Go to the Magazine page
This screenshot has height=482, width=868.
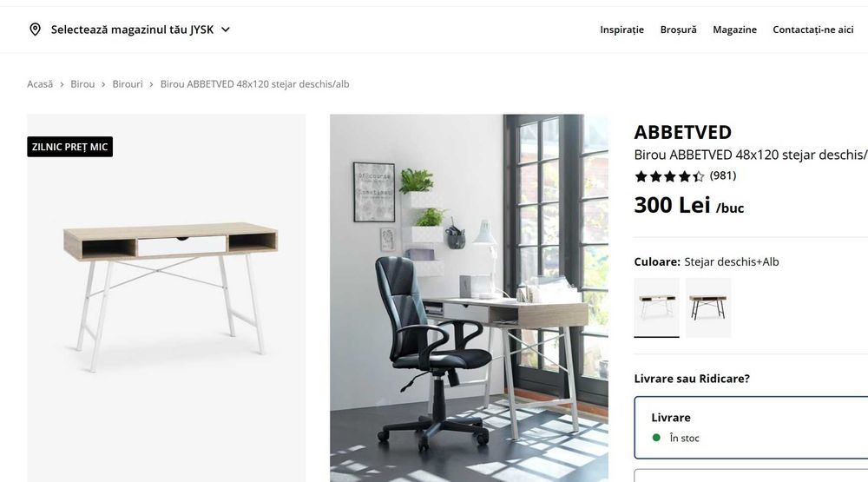[734, 30]
